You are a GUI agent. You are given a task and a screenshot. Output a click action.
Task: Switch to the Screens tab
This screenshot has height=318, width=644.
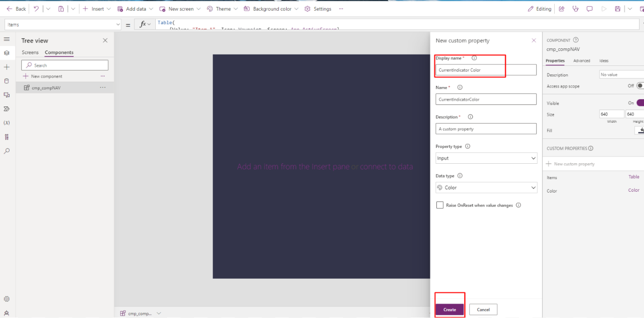(30, 52)
